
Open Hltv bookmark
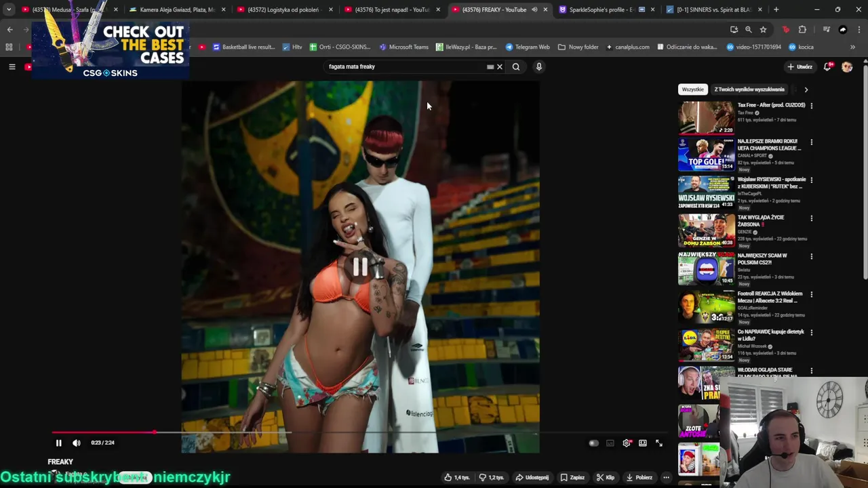(x=292, y=47)
